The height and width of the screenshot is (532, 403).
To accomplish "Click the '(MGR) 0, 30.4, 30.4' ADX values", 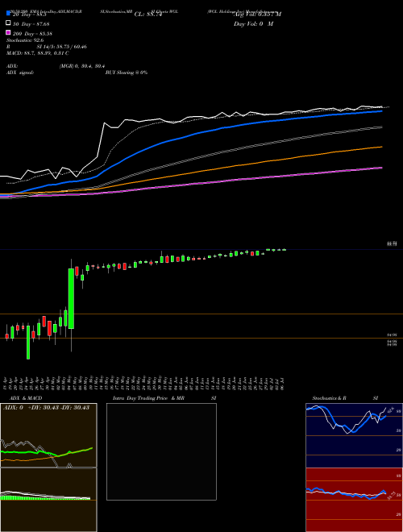I will pos(81,66).
